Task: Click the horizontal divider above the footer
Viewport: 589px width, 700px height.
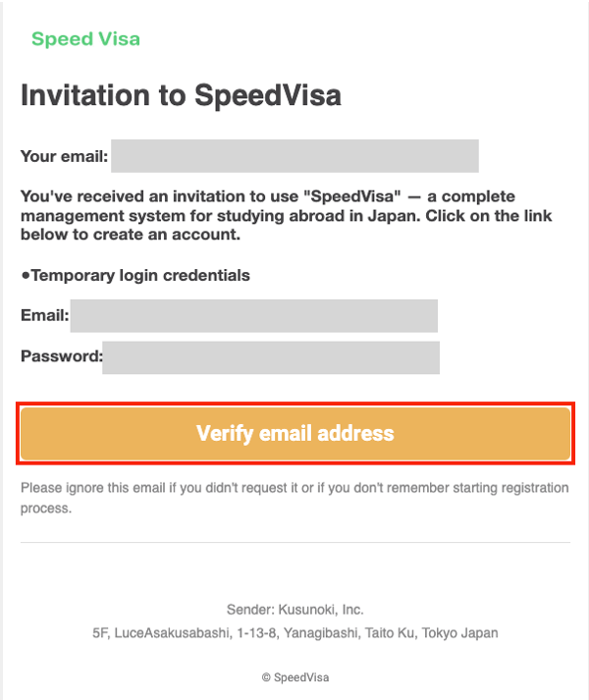Action: [x=295, y=542]
